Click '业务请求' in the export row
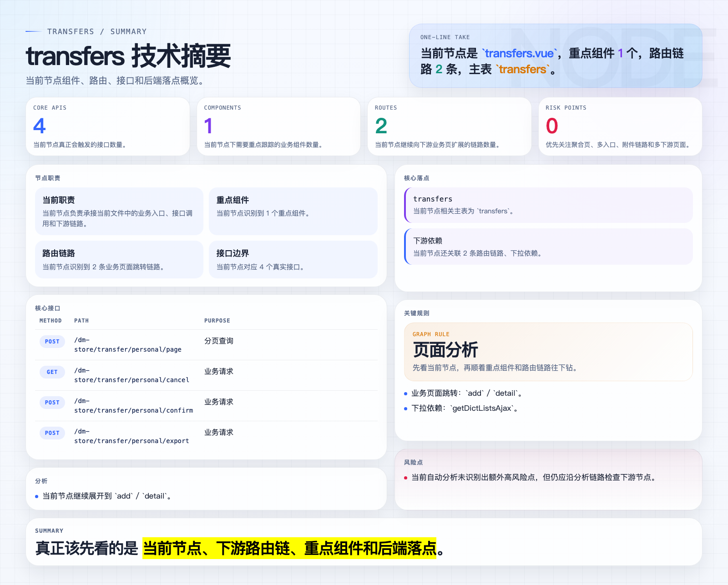The image size is (728, 585). [x=219, y=432]
